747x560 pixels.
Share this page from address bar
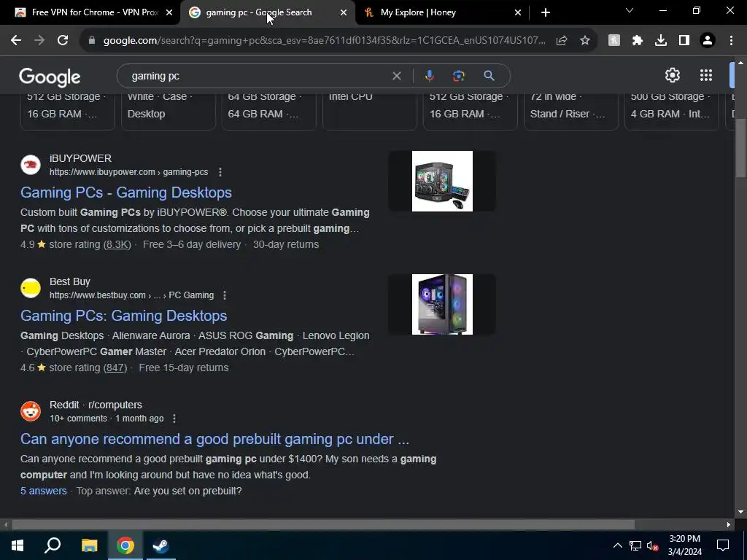[x=562, y=41]
